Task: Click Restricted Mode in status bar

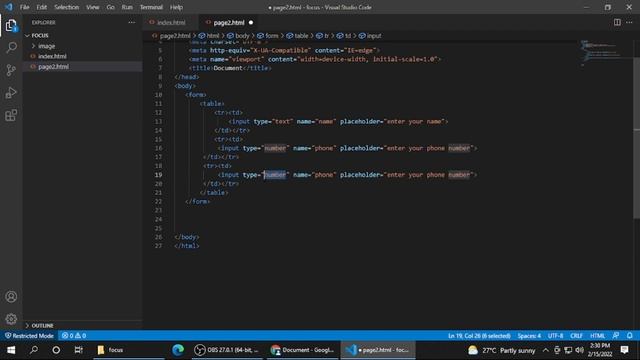Action: click(29, 336)
